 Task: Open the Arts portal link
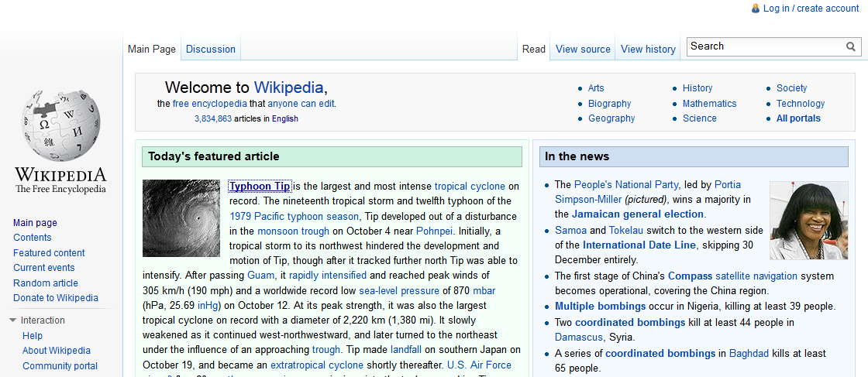point(596,88)
